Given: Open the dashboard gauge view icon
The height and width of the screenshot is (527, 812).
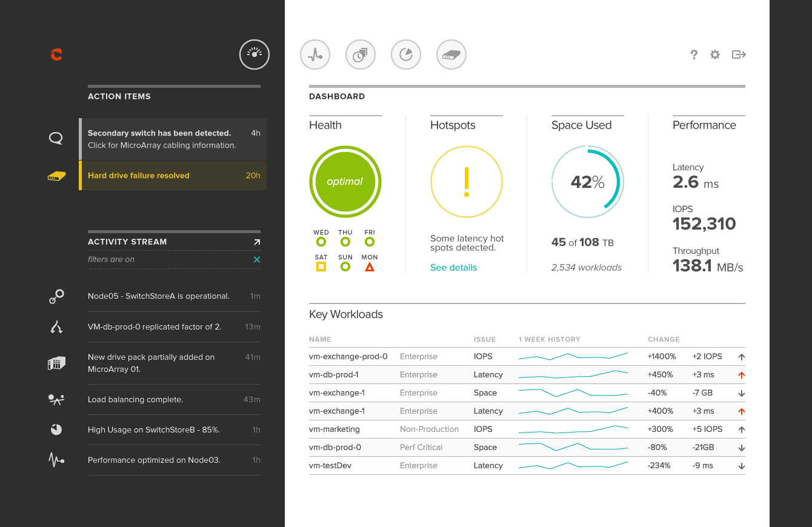Looking at the screenshot, I should tap(255, 55).
